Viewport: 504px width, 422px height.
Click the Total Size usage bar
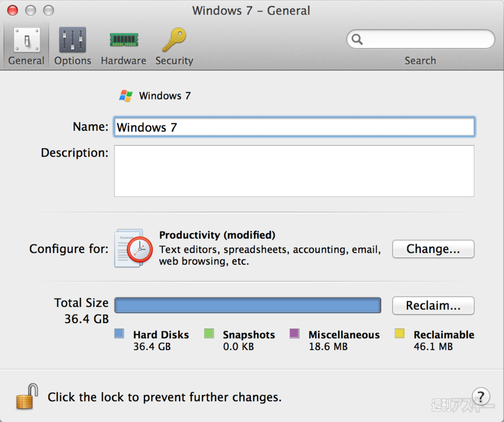(247, 305)
